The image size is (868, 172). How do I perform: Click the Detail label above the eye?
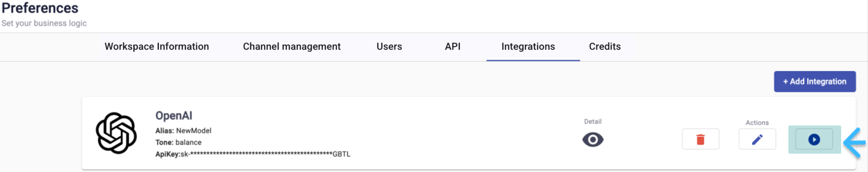(x=593, y=121)
